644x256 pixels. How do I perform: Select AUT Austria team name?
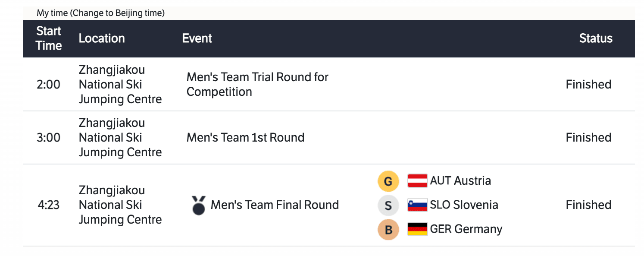(x=460, y=180)
